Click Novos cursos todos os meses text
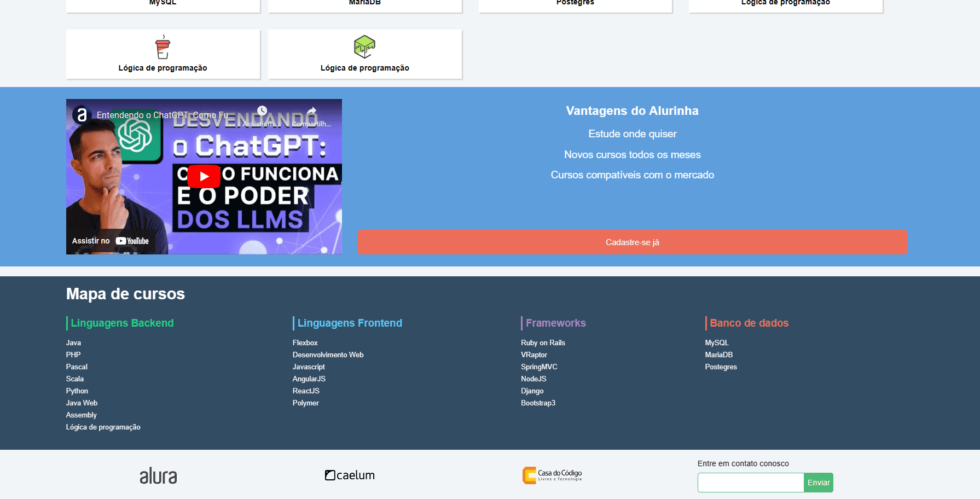Screen dimensions: 980x499 coord(633,155)
